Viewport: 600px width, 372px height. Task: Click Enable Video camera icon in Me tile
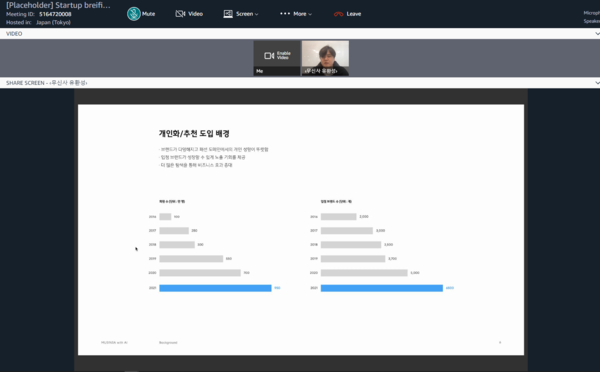point(269,56)
